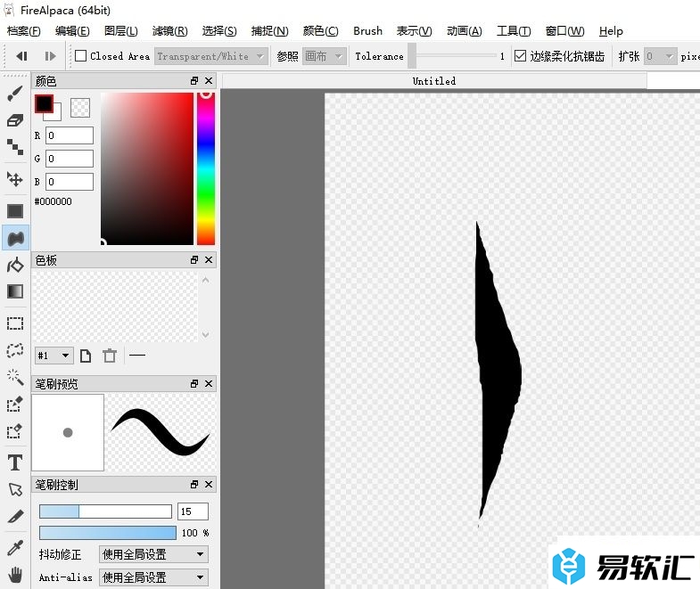The height and width of the screenshot is (589, 700).
Task: Select the Magic Wand tool
Action: (x=15, y=377)
